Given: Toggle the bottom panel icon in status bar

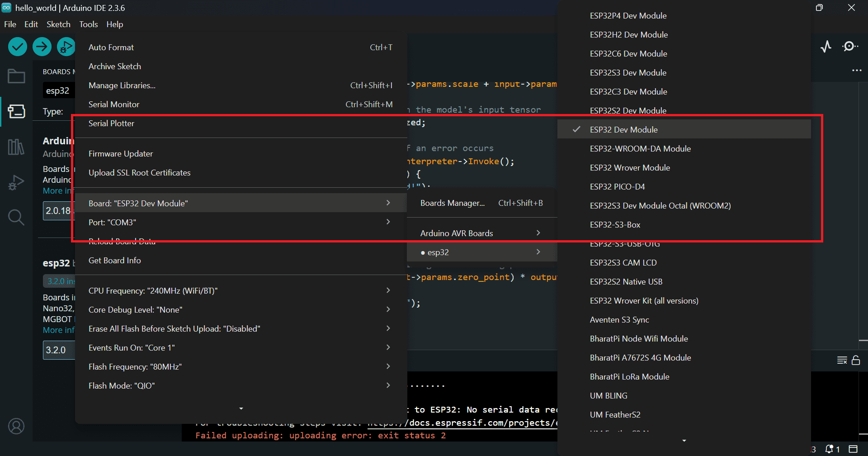Looking at the screenshot, I should pyautogui.click(x=853, y=449).
